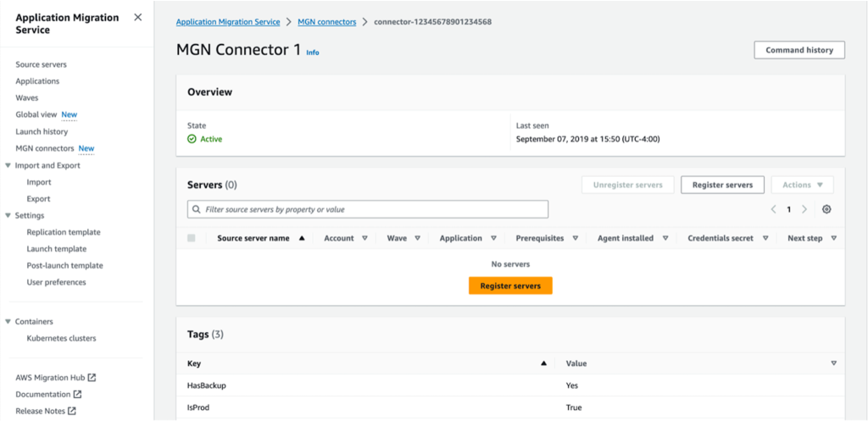Sort by Account column
The image size is (868, 421).
[x=364, y=238]
